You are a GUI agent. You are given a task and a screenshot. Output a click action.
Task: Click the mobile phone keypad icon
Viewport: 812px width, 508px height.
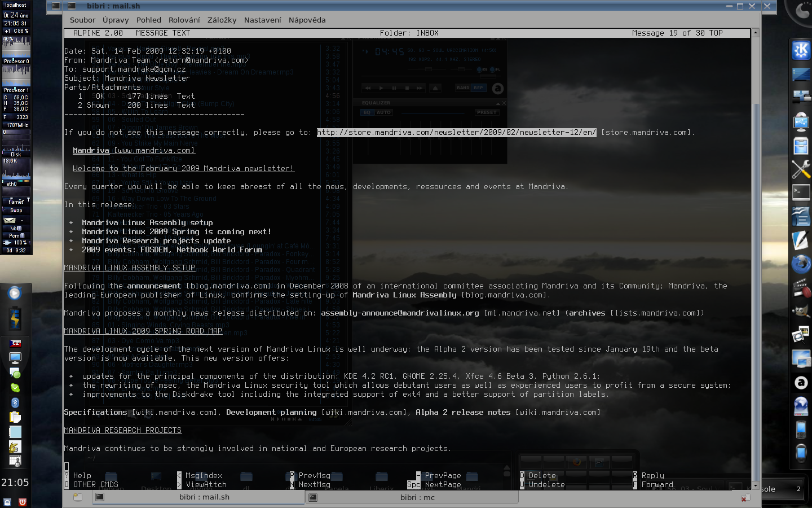[801, 430]
